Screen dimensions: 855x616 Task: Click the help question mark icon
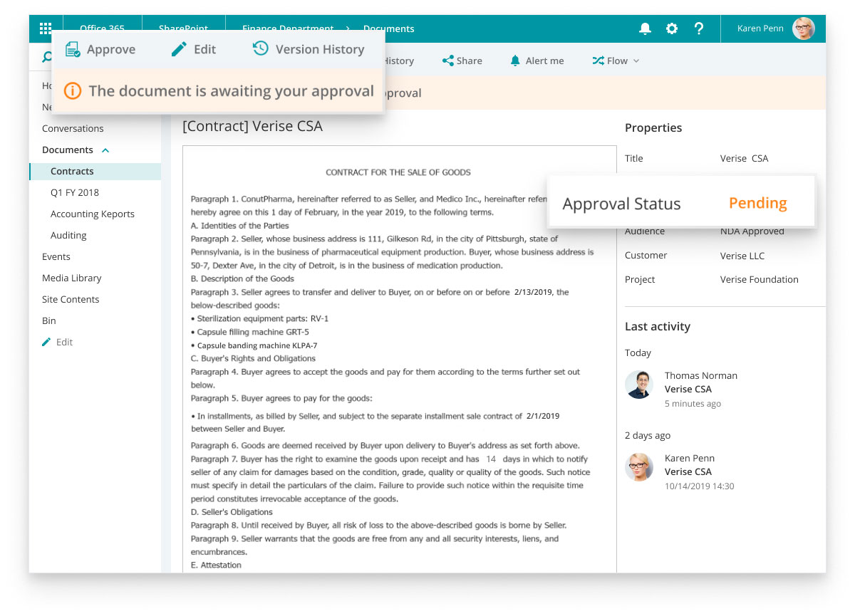[x=699, y=28]
